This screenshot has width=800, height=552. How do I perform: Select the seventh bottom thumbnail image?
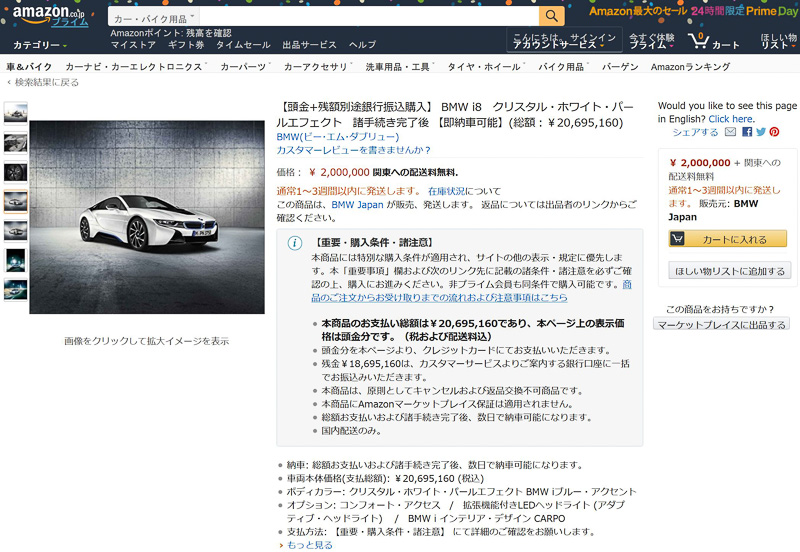coord(16,290)
